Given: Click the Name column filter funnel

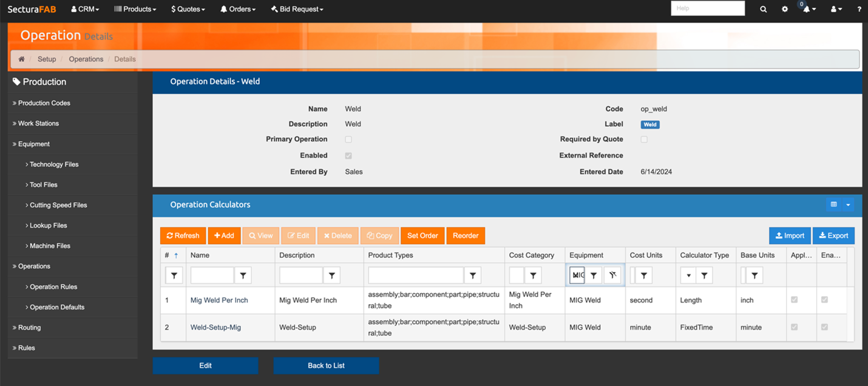Looking at the screenshot, I should pyautogui.click(x=243, y=276).
